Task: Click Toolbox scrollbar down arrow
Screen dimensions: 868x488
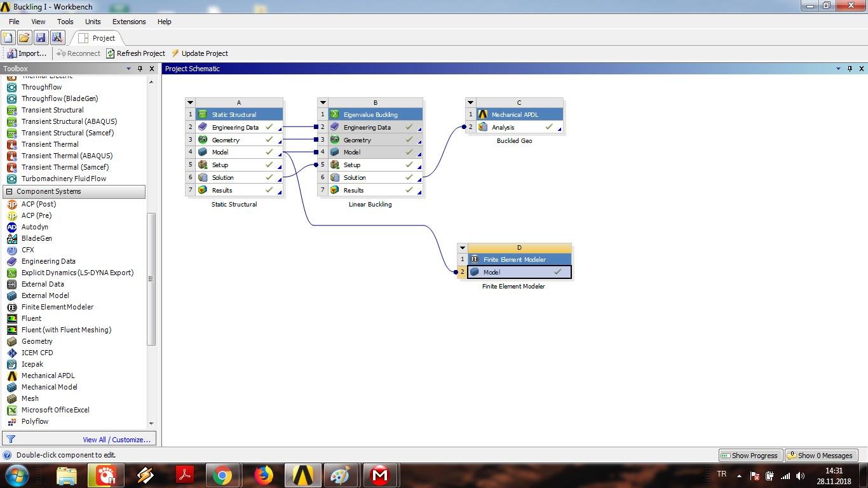Action: tap(151, 423)
